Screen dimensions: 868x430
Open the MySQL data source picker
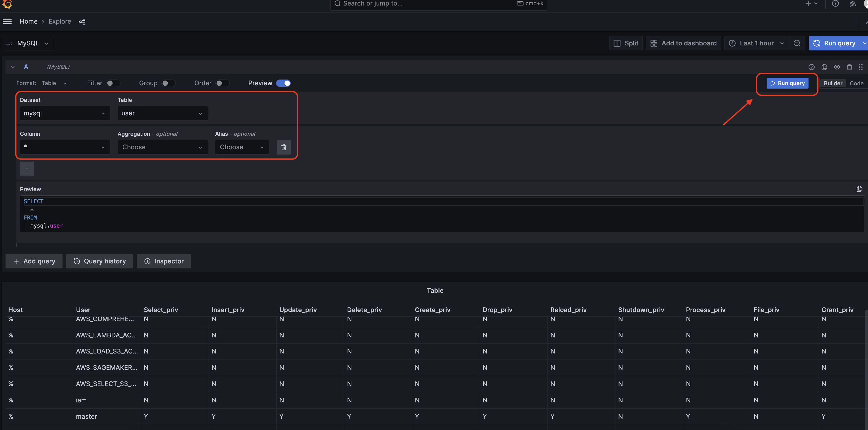coord(28,43)
